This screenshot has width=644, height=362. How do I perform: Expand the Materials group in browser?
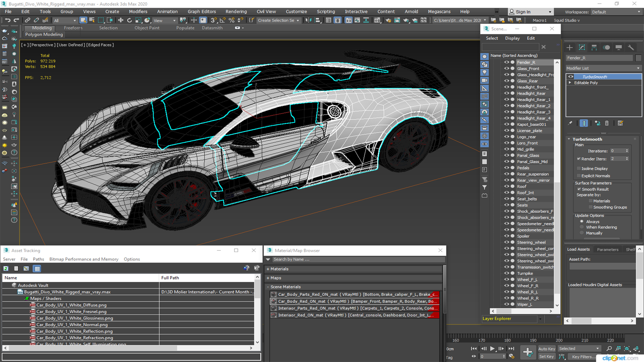pos(268,269)
